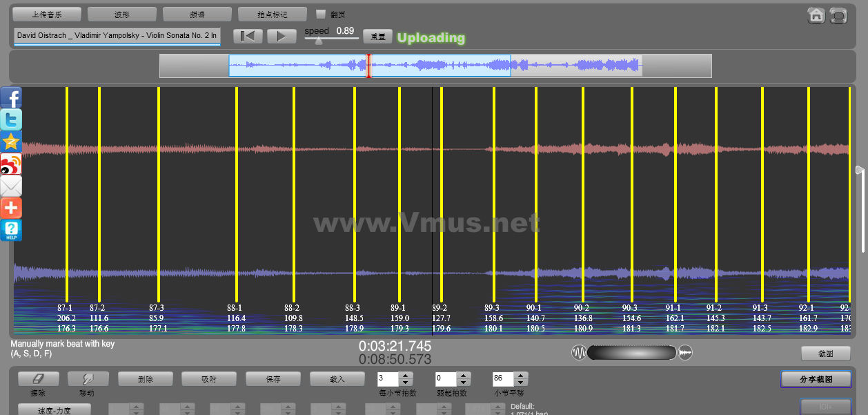This screenshot has width=868, height=415.
Task: Open the Help question mark icon
Action: [11, 230]
